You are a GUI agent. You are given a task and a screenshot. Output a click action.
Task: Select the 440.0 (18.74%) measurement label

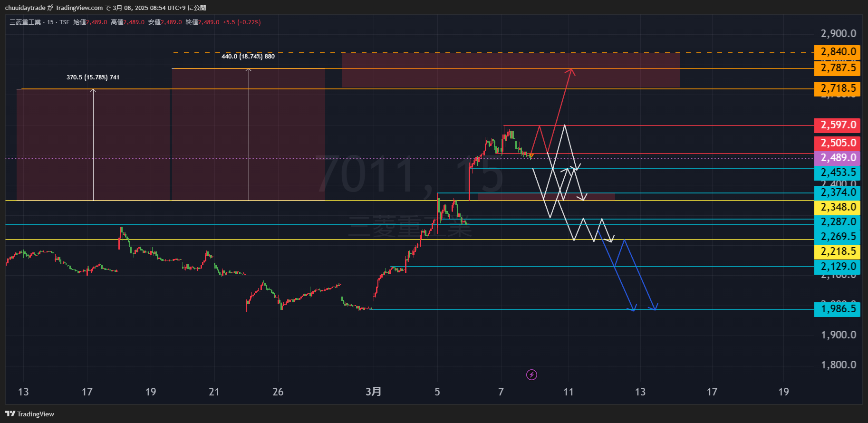point(248,57)
